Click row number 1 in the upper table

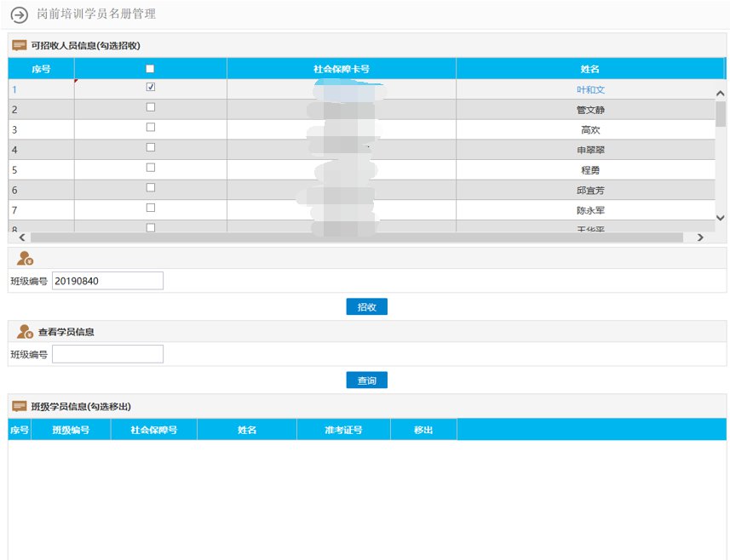pyautogui.click(x=14, y=89)
